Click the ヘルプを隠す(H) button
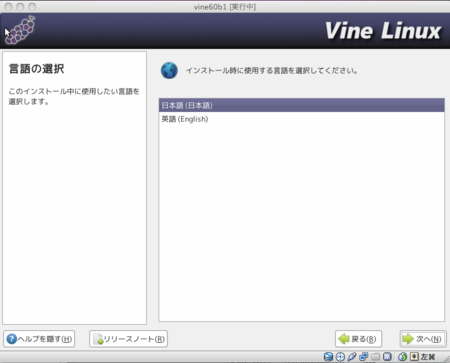This screenshot has width=450, height=363. (x=39, y=339)
